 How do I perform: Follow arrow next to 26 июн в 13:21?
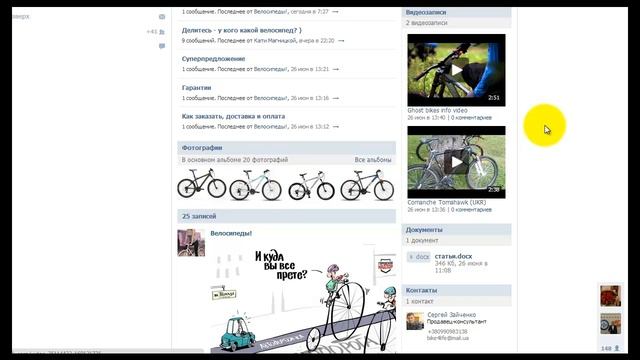click(x=336, y=69)
